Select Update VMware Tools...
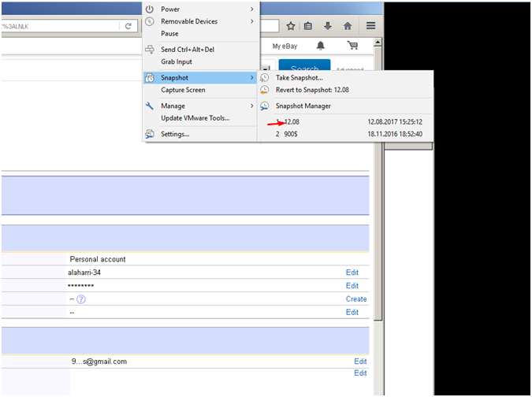This screenshot has height=397, width=532. (x=201, y=118)
